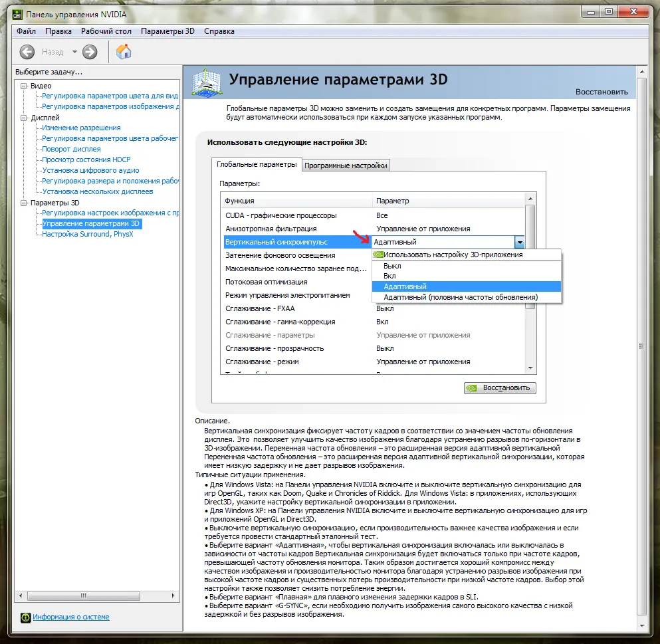The width and height of the screenshot is (660, 644).
Task: Click task tree scroll left arrow
Action: 21,596
